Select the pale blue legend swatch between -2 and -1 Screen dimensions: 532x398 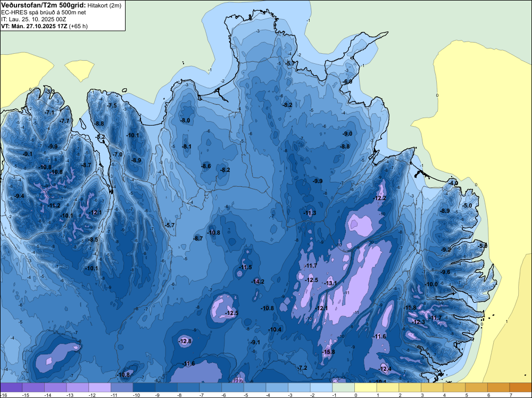tap(321, 387)
